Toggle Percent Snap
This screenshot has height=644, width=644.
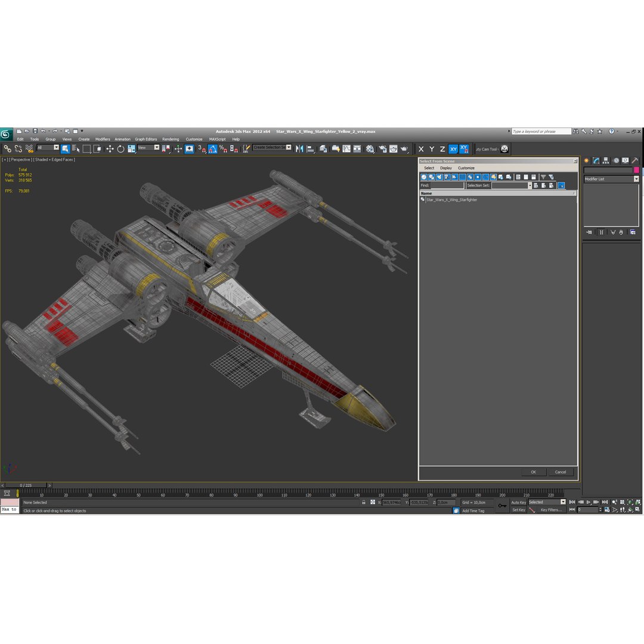click(223, 148)
